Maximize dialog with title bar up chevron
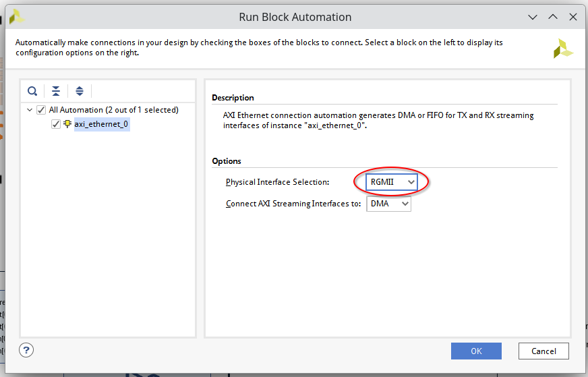The width and height of the screenshot is (588, 377). pyautogui.click(x=553, y=17)
